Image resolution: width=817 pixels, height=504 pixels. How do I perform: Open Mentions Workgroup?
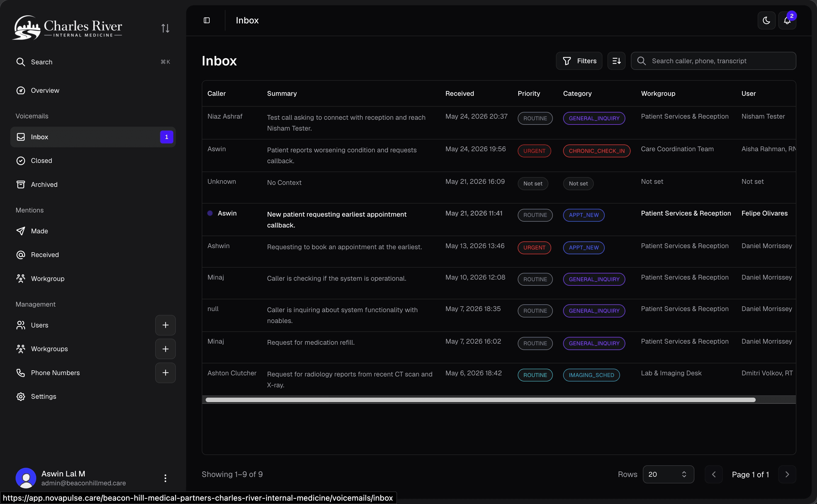93,279
